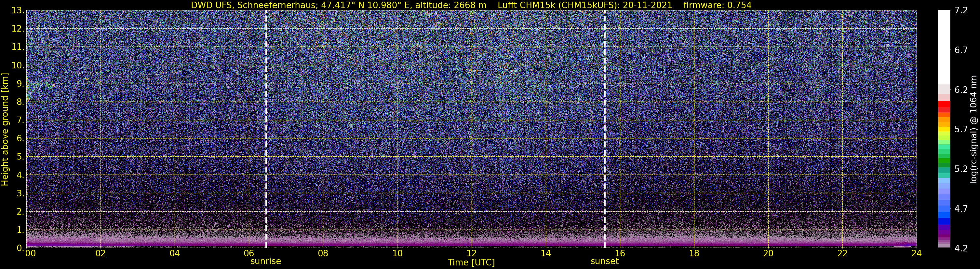Click the '6.' height tick label
This screenshot has width=980, height=269.
20,139
